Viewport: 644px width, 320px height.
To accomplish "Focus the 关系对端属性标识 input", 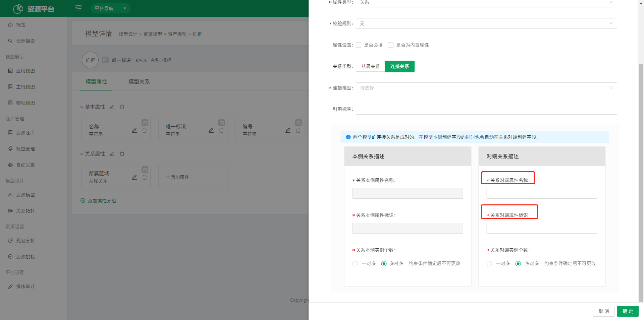I will click(x=542, y=228).
